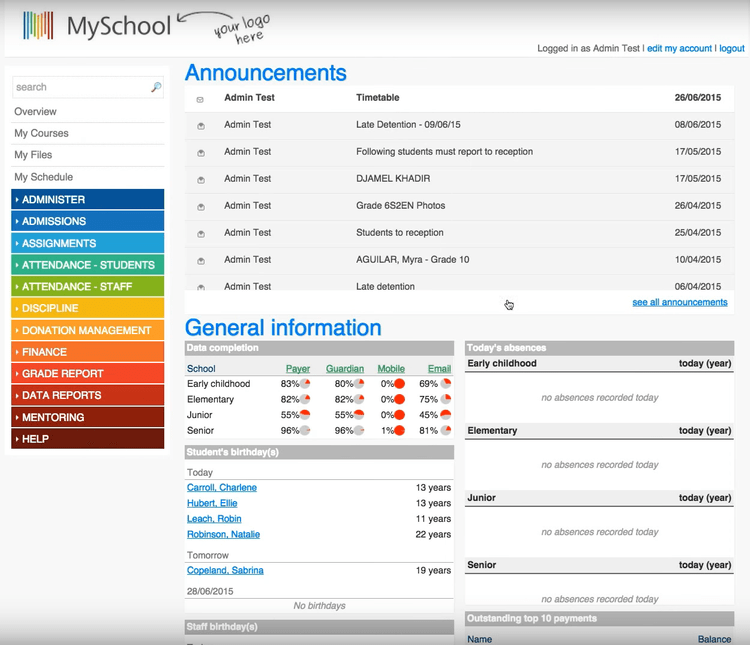
Task: Click Senior Email pie chart
Action: (446, 430)
